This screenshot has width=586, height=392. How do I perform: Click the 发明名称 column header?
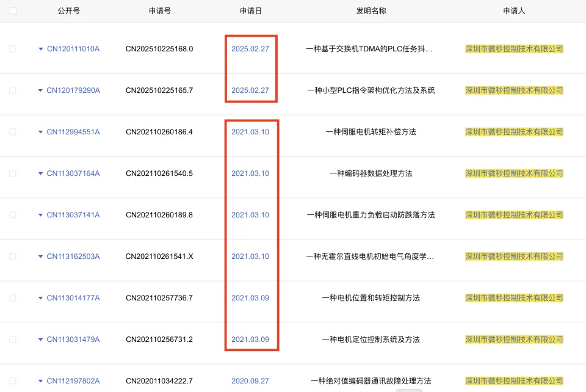pos(371,11)
